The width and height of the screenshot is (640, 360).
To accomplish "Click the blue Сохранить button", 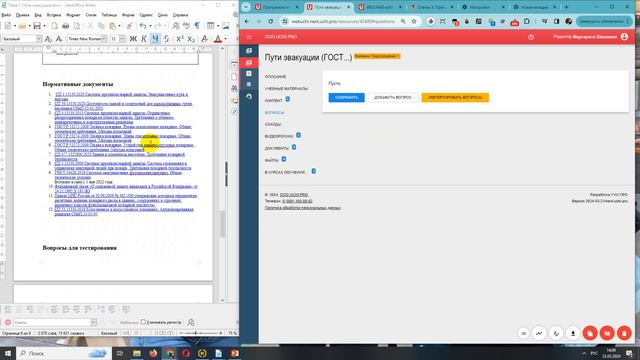I will click(347, 98).
